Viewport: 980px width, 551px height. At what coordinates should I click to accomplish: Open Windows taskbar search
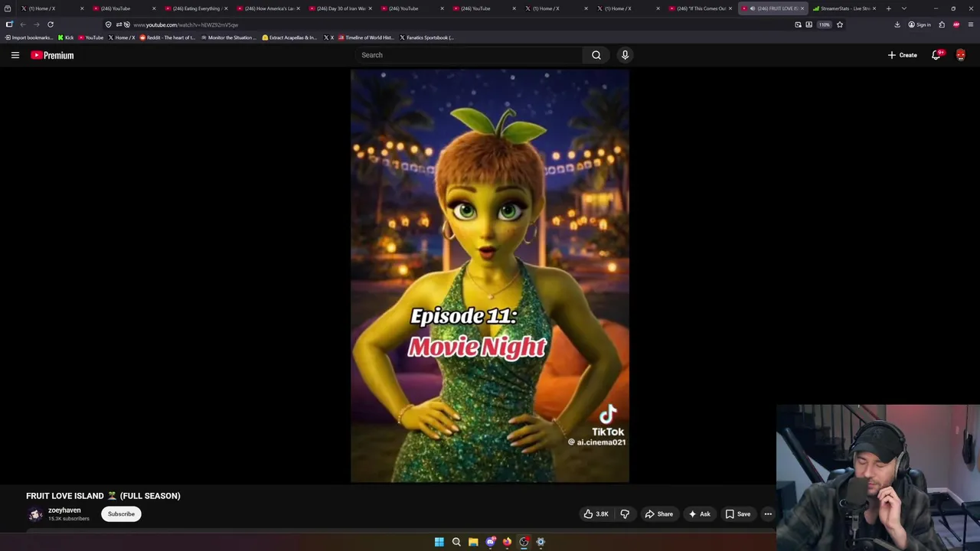point(456,542)
